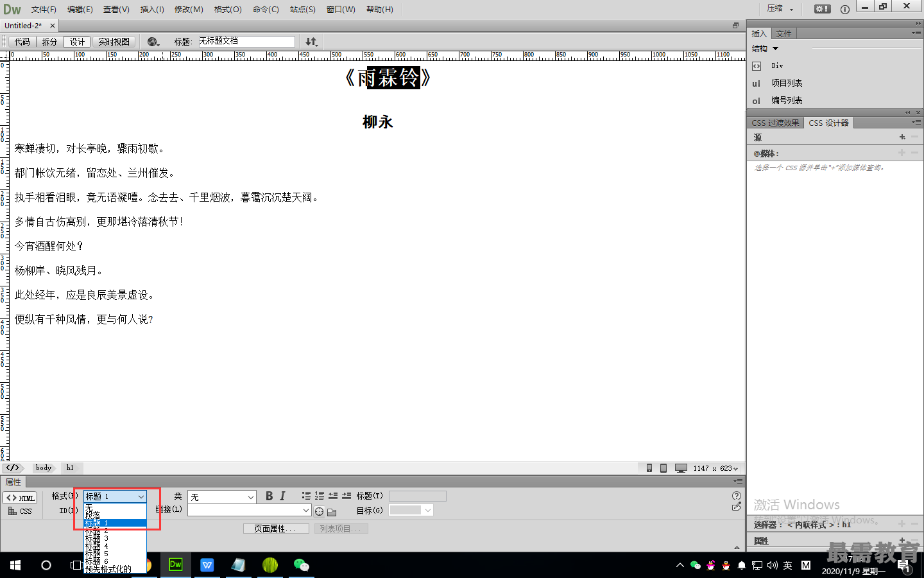This screenshot has width=924, height=578.
Task: Open the 修改(M) menu
Action: [189, 9]
